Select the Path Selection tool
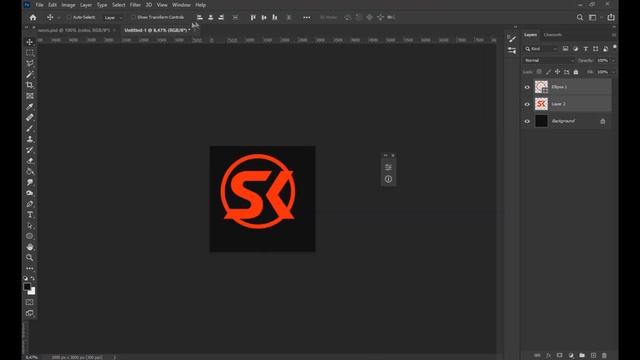The width and height of the screenshot is (640, 360). [30, 225]
